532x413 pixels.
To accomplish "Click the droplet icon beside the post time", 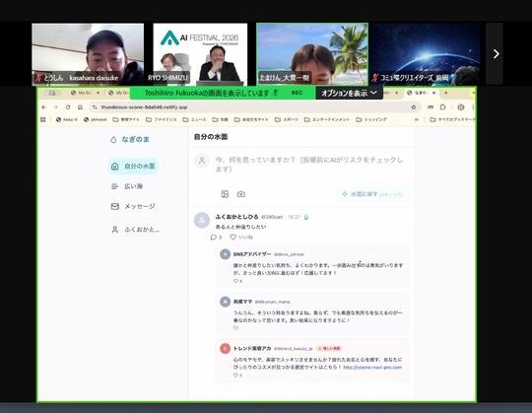I will click(x=306, y=217).
